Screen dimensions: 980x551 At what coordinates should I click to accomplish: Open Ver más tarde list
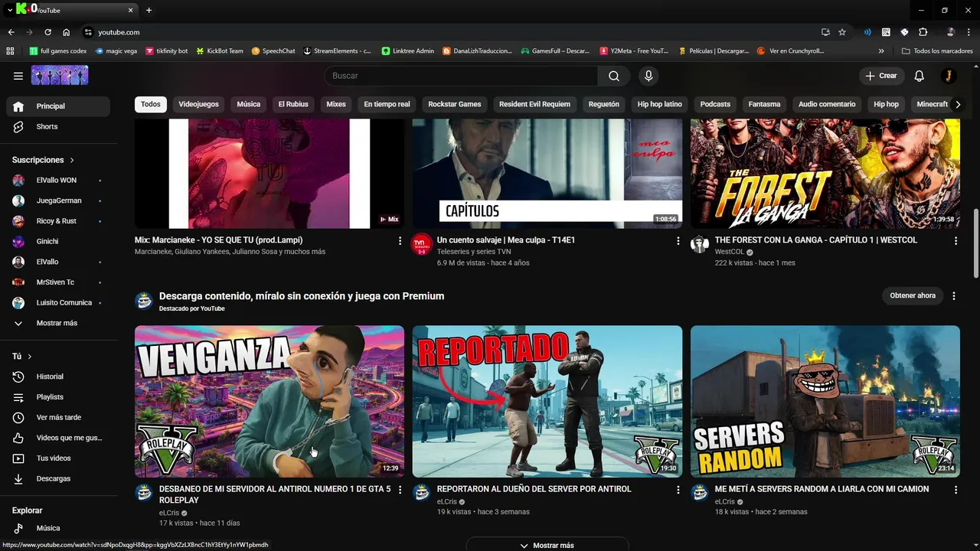pyautogui.click(x=58, y=417)
